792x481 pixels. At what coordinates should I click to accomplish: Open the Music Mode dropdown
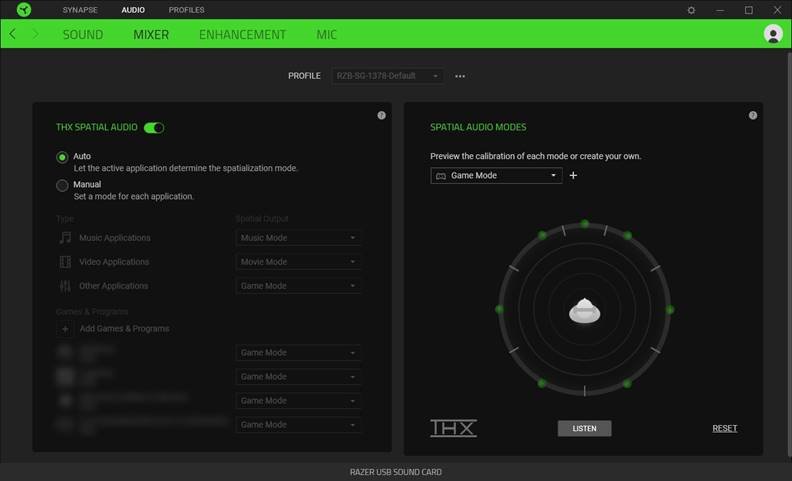(299, 237)
